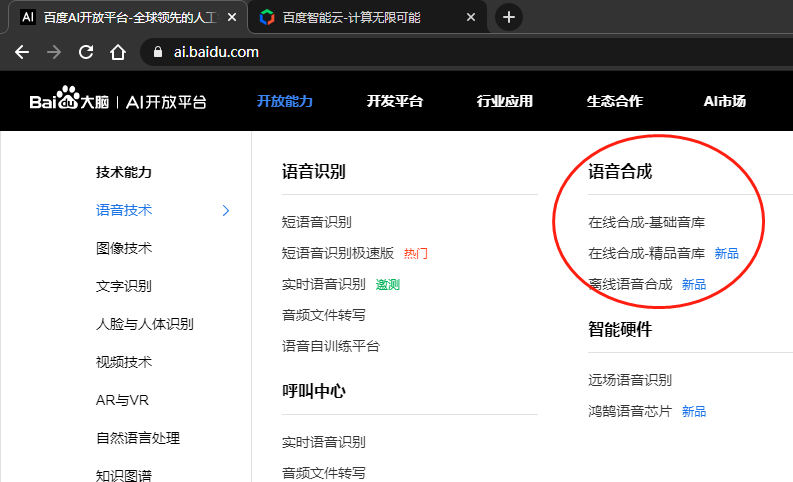The width and height of the screenshot is (793, 482).
Task: Open the 短语音识别极速版 link
Action: (x=338, y=253)
